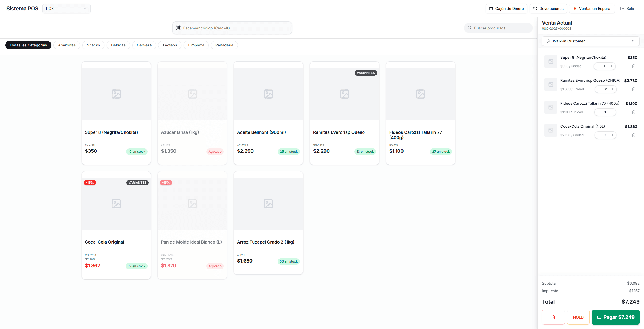Click barcode scanner icon in scan field
The image size is (644, 329).
tap(178, 28)
